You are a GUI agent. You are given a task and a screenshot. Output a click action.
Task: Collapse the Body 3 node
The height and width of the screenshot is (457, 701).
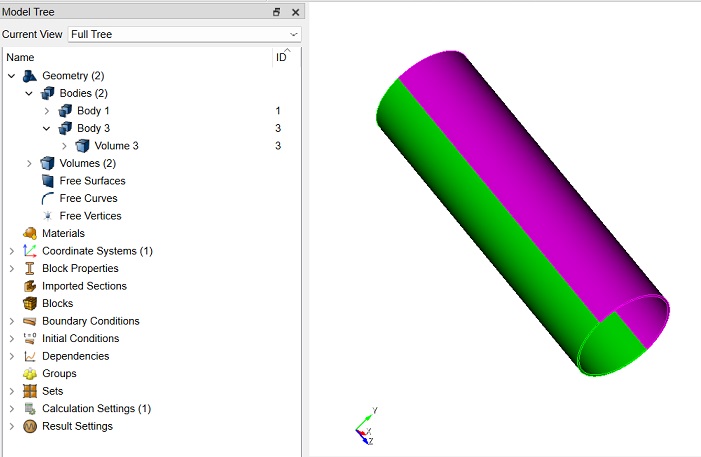[46, 128]
